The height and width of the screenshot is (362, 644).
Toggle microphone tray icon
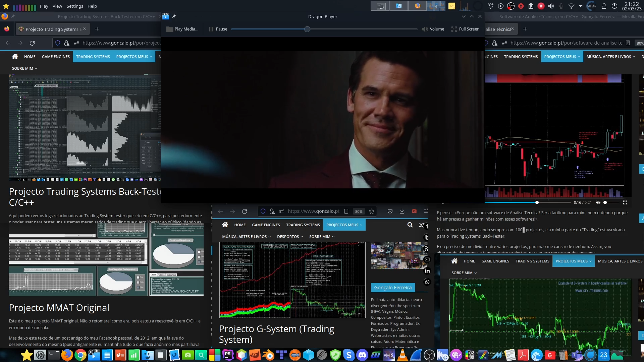pyautogui.click(x=561, y=6)
